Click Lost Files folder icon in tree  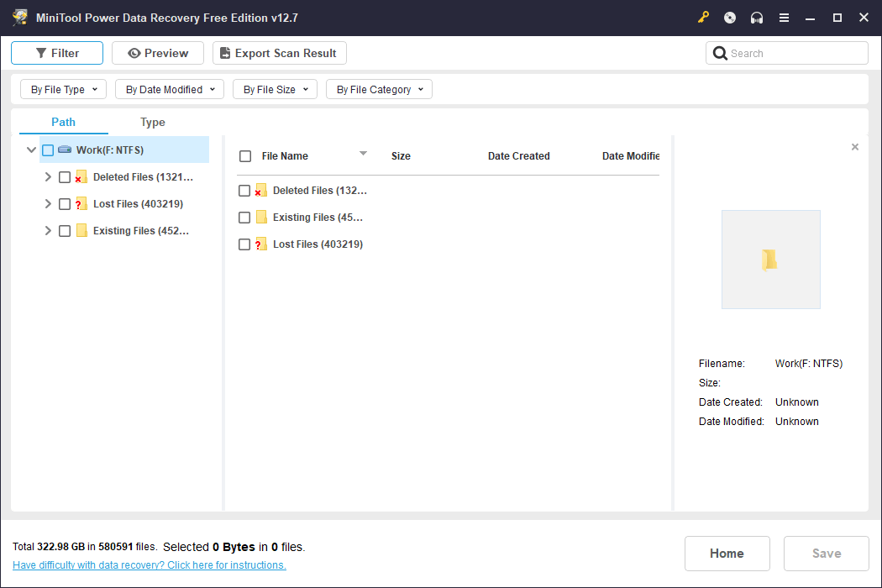81,203
